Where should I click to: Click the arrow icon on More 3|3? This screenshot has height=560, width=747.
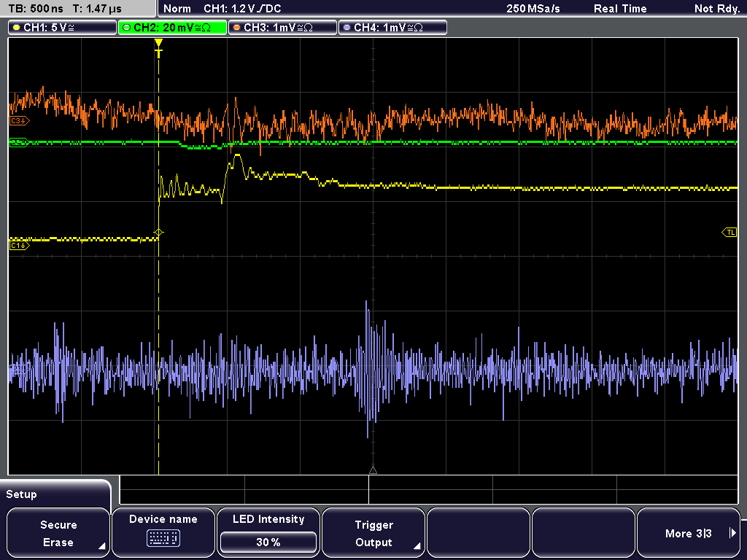click(x=732, y=533)
